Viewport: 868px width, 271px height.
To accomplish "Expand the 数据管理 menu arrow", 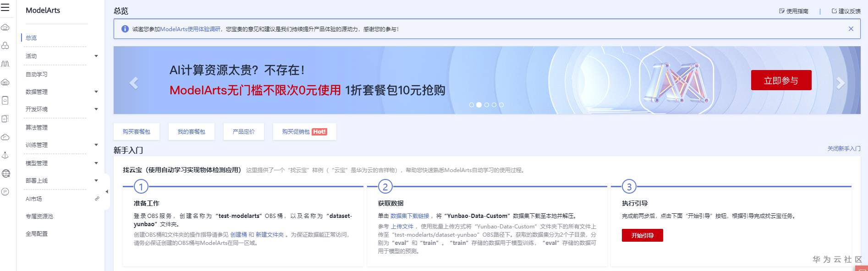I will (x=96, y=92).
